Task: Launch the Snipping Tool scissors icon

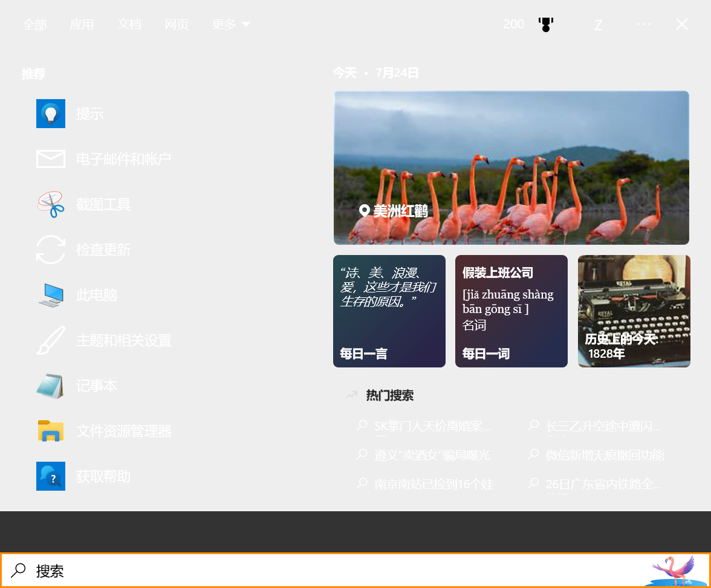Action: click(x=51, y=204)
